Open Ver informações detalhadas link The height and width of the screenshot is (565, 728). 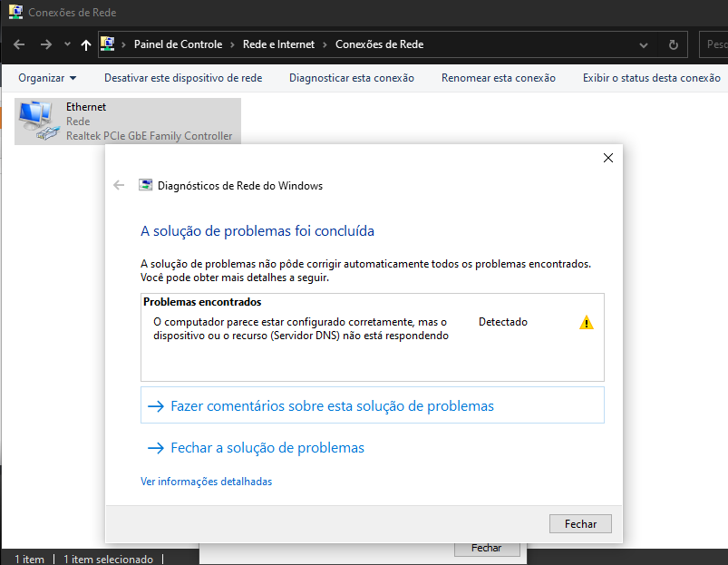pyautogui.click(x=206, y=482)
